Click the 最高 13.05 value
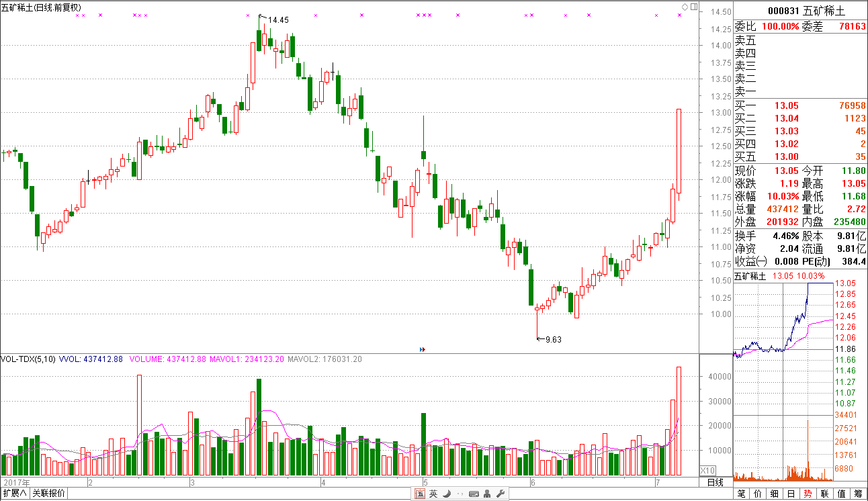This screenshot has height=501, width=868. tap(855, 184)
